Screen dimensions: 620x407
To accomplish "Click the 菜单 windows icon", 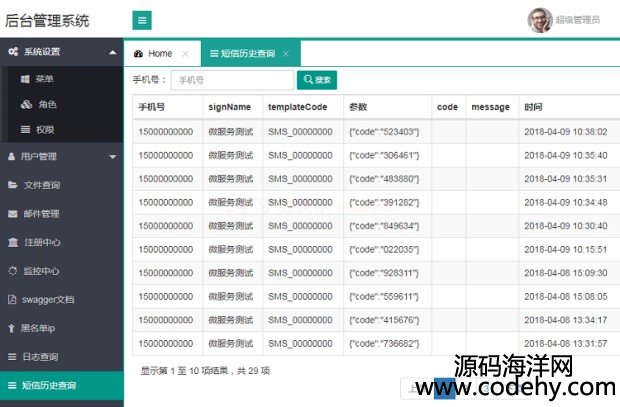I will point(25,79).
